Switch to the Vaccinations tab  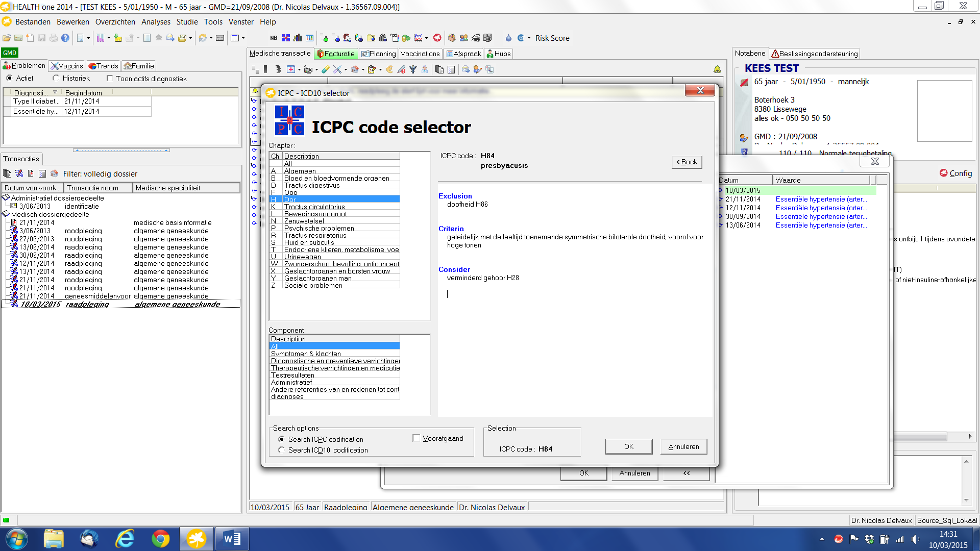[x=420, y=54]
